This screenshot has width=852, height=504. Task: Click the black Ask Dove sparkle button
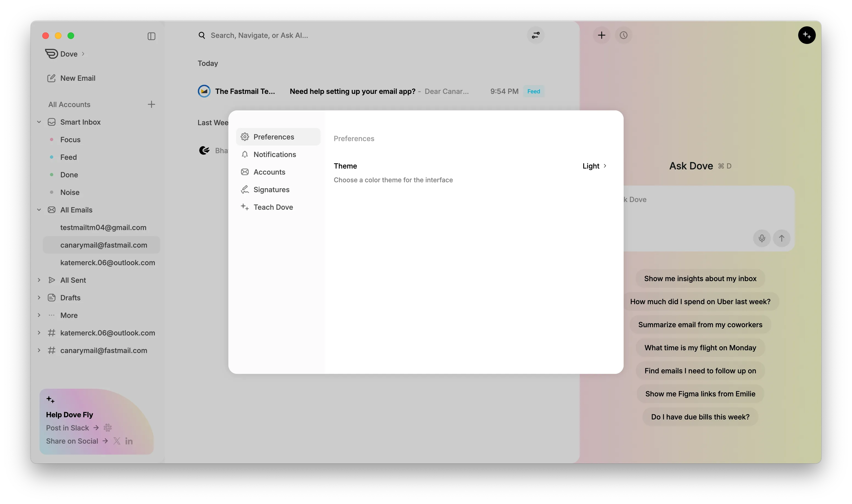pos(806,35)
